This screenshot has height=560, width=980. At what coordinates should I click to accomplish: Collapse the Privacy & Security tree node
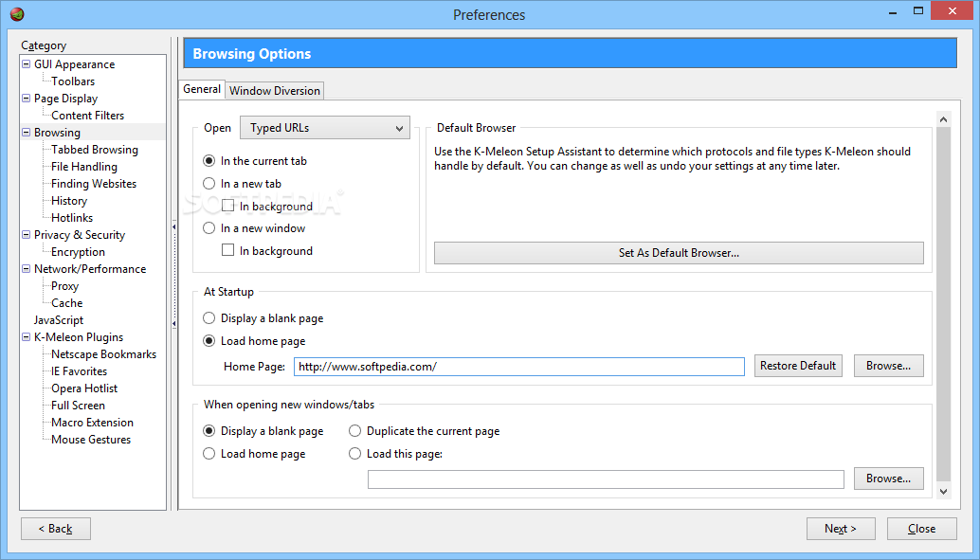coord(27,234)
